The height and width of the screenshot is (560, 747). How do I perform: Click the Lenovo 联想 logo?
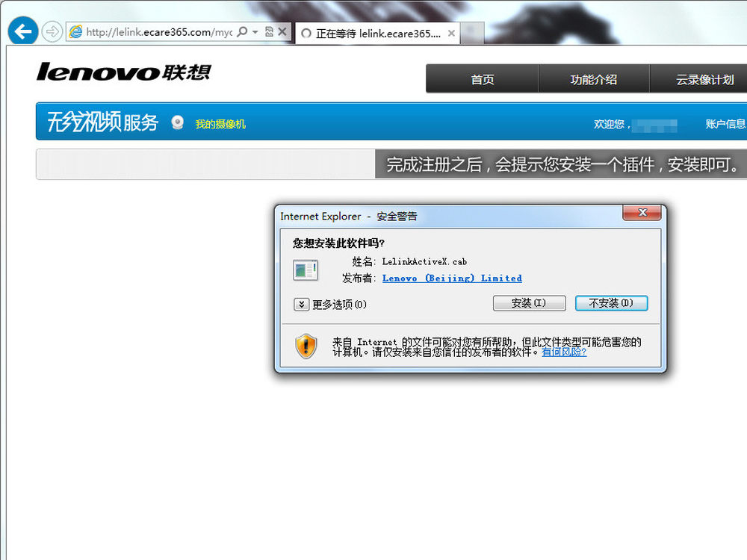124,72
